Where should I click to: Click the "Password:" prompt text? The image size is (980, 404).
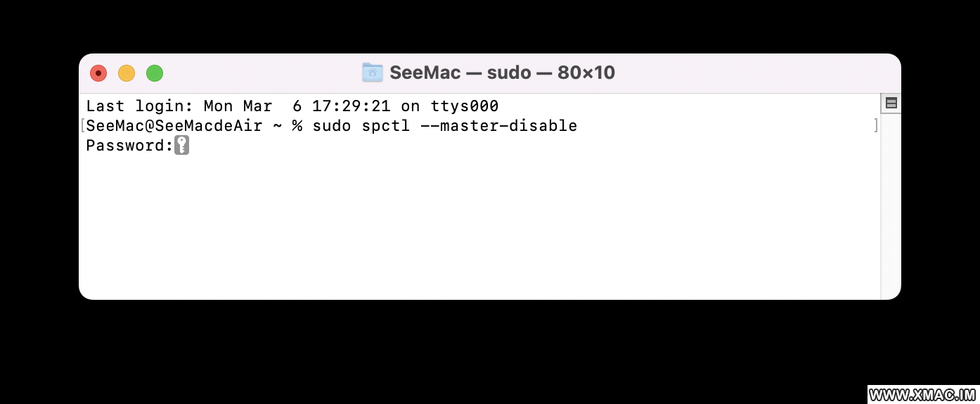point(129,146)
